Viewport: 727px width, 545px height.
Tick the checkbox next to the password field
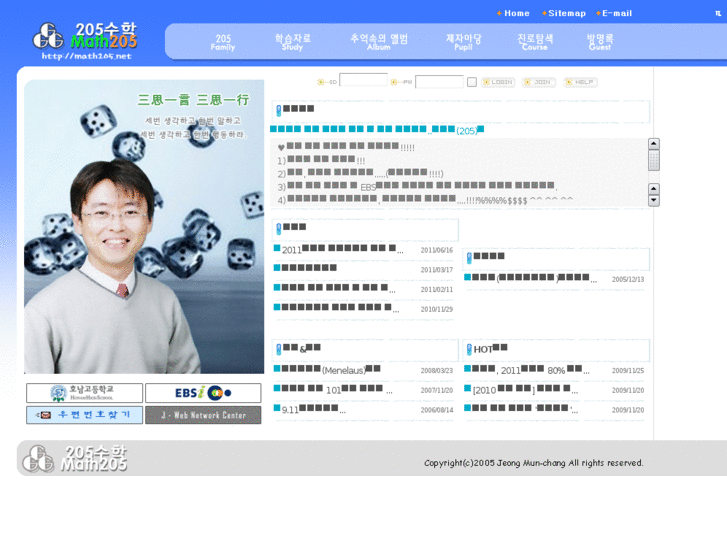(472, 82)
